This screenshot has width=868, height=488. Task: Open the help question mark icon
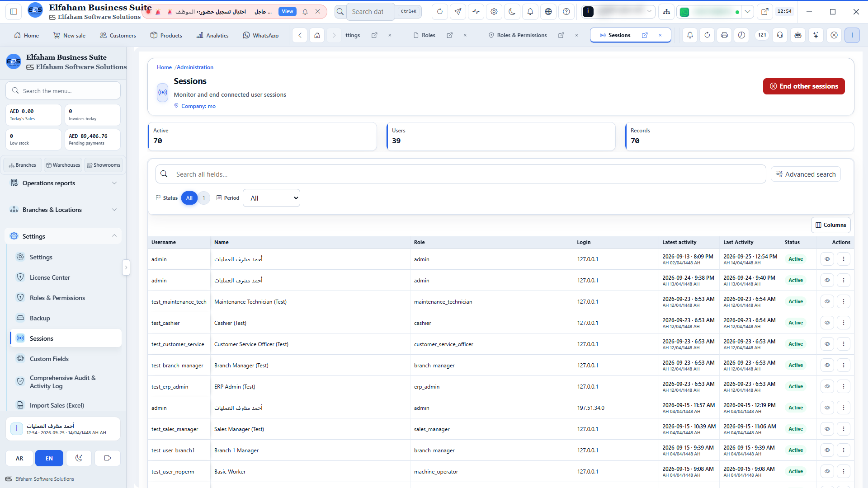[x=566, y=12]
